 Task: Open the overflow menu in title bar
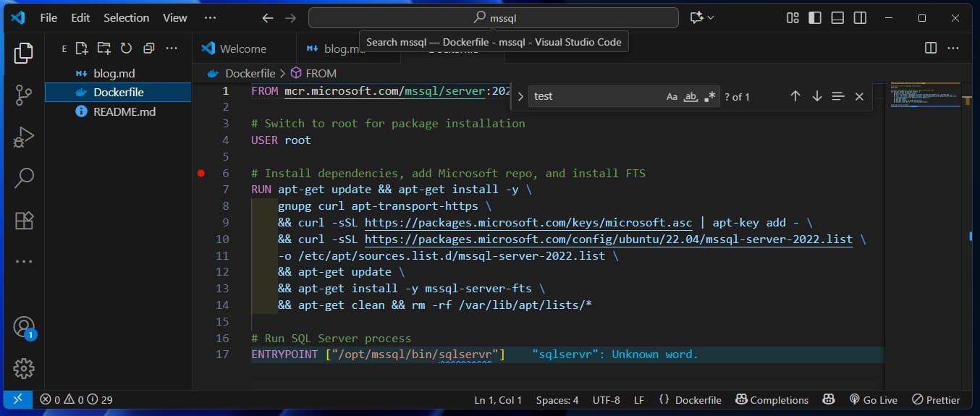[x=210, y=17]
